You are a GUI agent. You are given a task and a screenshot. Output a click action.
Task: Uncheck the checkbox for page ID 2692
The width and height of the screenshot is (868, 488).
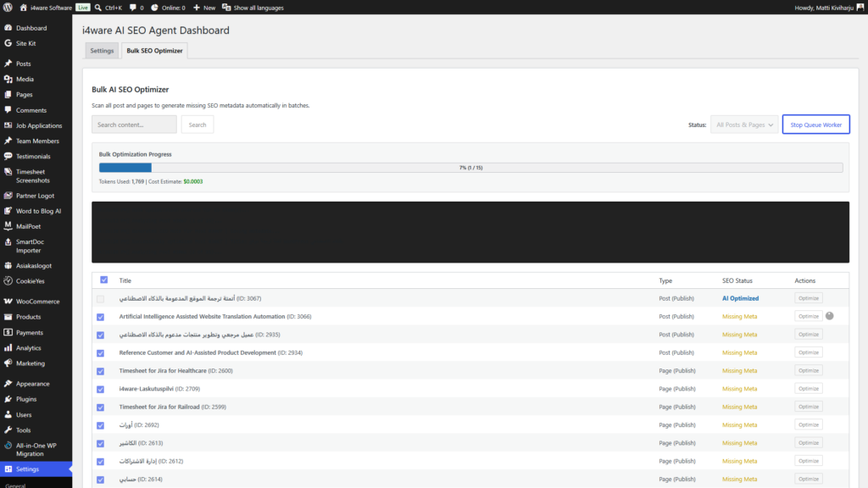100,425
